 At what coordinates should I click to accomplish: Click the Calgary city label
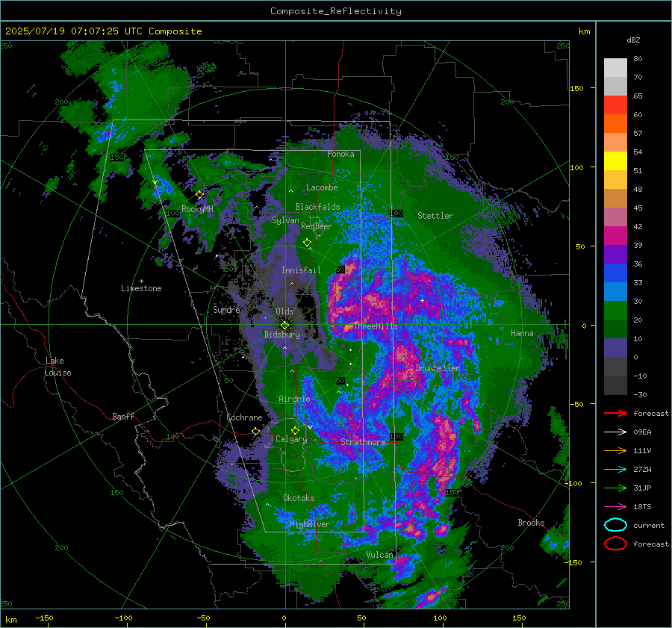tap(291, 439)
